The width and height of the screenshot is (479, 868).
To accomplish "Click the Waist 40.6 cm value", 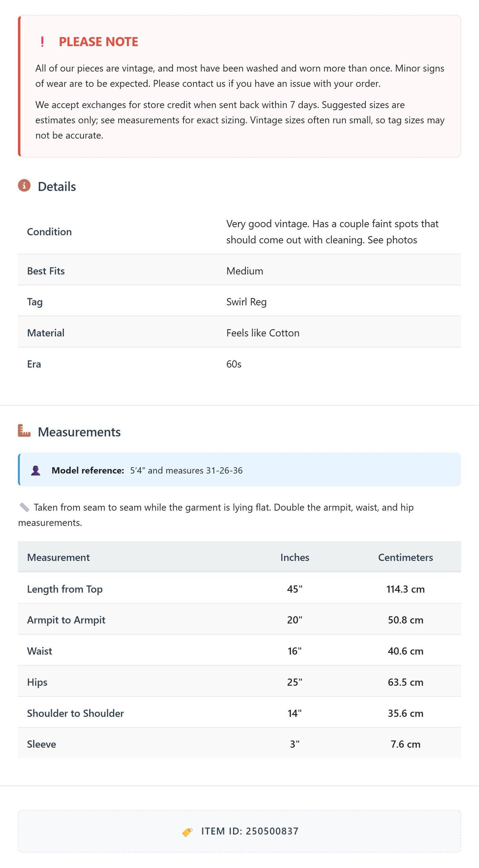I will pos(405,651).
